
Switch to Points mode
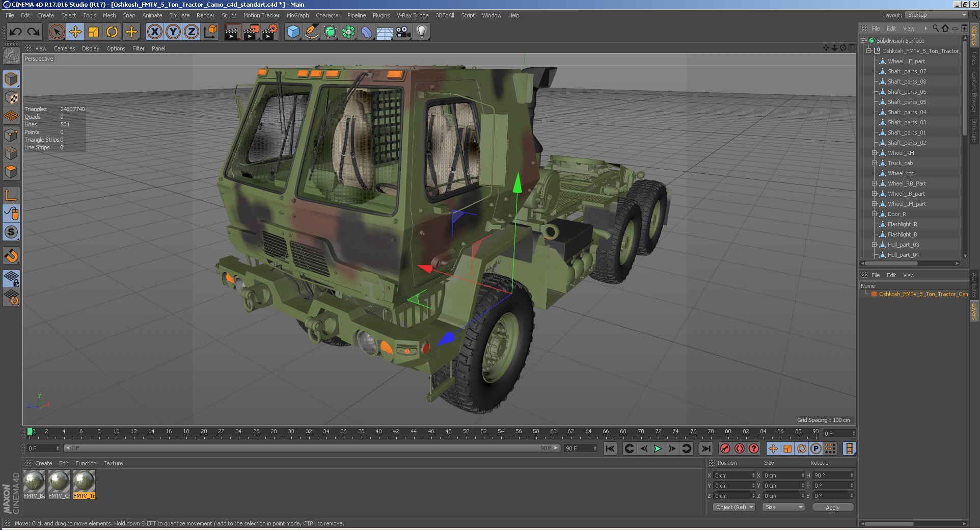point(11,135)
